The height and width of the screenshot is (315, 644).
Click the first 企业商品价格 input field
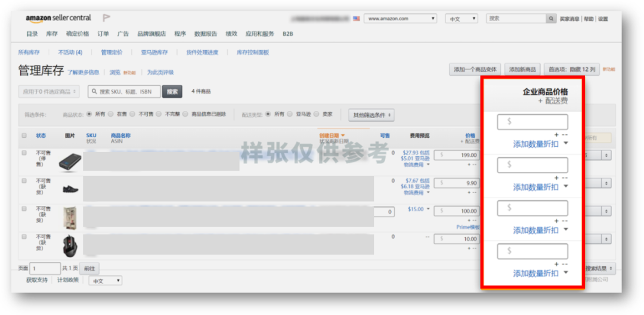point(532,122)
